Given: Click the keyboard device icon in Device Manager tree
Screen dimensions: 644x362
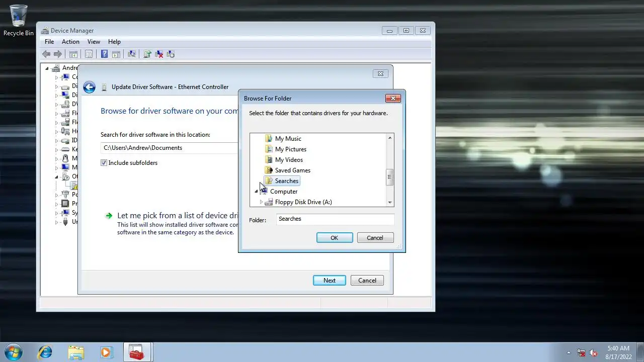Looking at the screenshot, I should tap(65, 149).
